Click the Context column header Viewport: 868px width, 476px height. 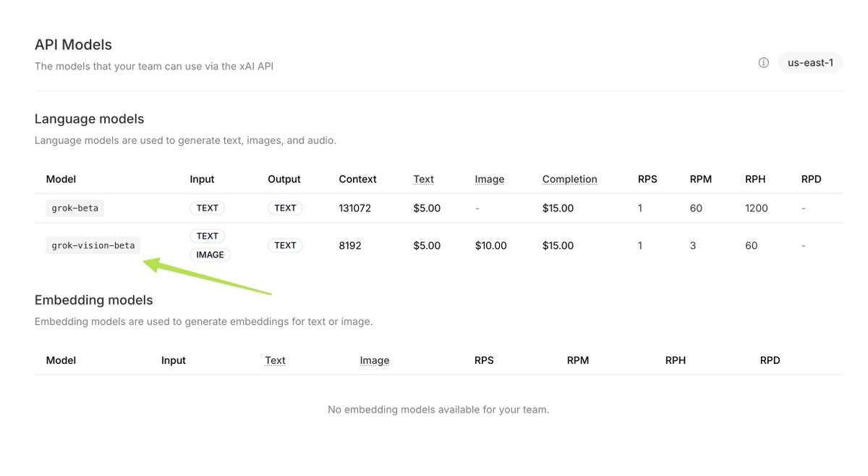358,179
